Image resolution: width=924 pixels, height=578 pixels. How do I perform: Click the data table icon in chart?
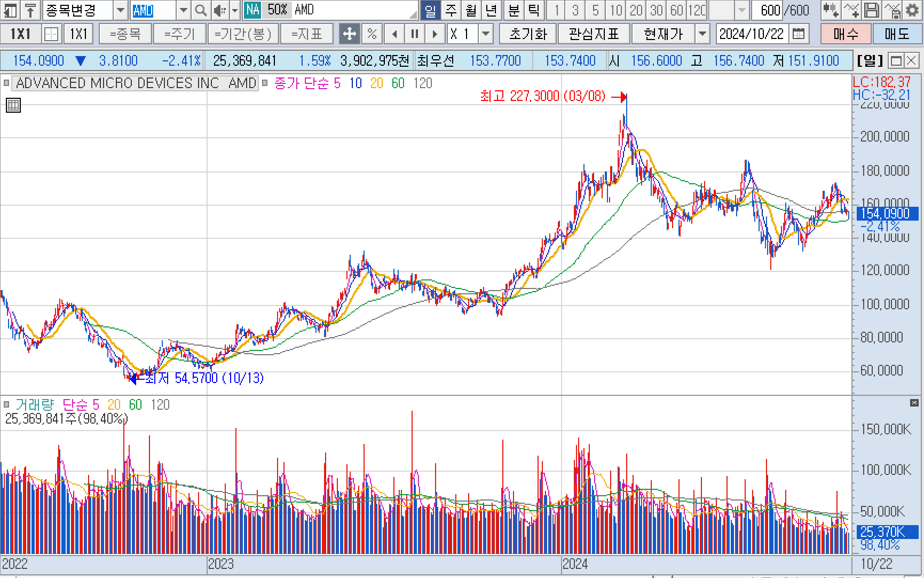13,105
